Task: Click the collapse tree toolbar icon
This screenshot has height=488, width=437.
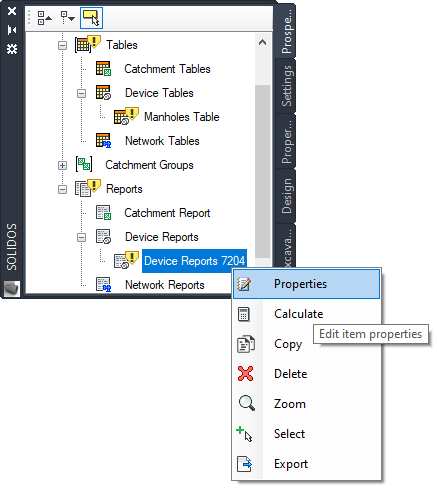Action: [45, 17]
